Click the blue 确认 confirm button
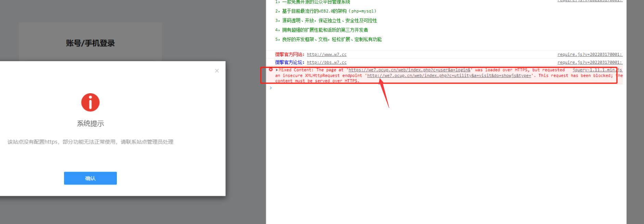Image resolution: width=644 pixels, height=224 pixels. tap(90, 178)
